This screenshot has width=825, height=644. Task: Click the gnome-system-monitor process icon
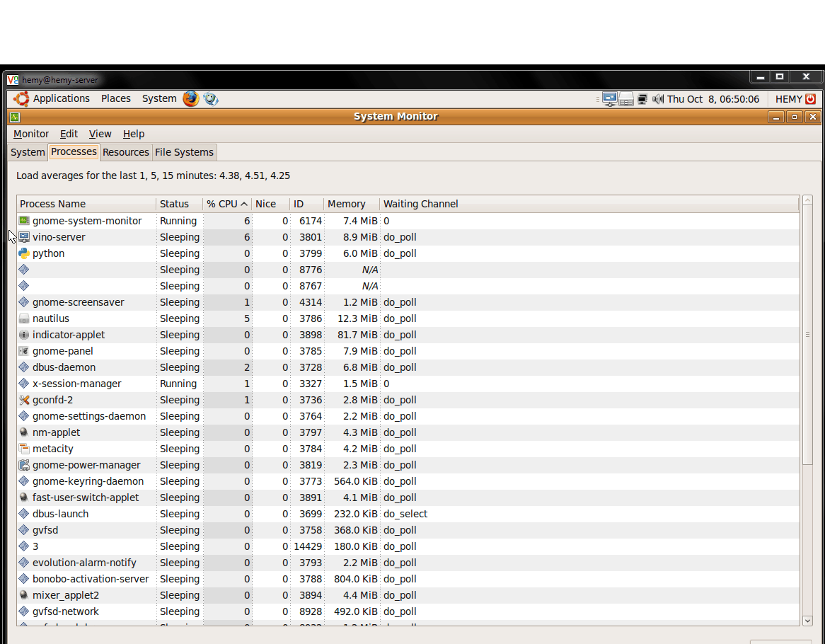23,221
